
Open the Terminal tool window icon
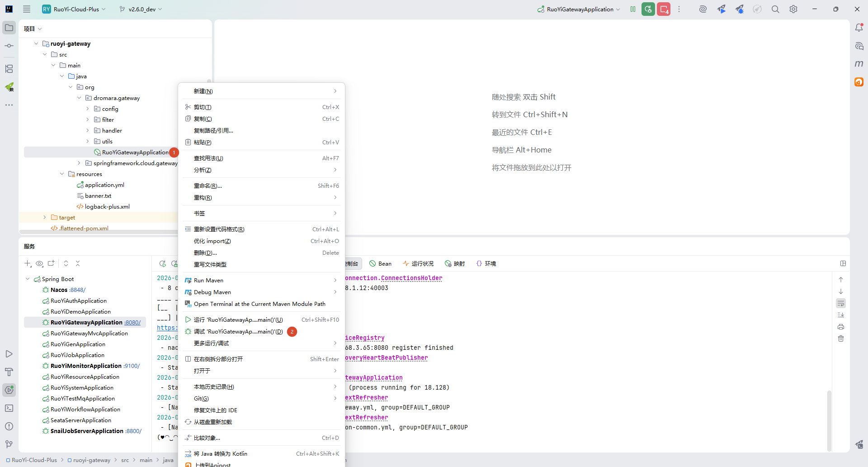(x=9, y=408)
